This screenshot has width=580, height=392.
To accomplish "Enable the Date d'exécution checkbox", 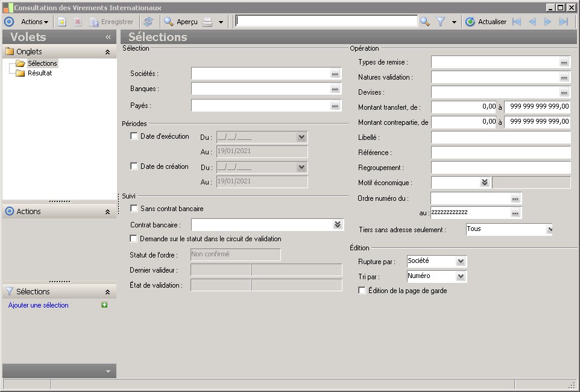I will tap(134, 136).
